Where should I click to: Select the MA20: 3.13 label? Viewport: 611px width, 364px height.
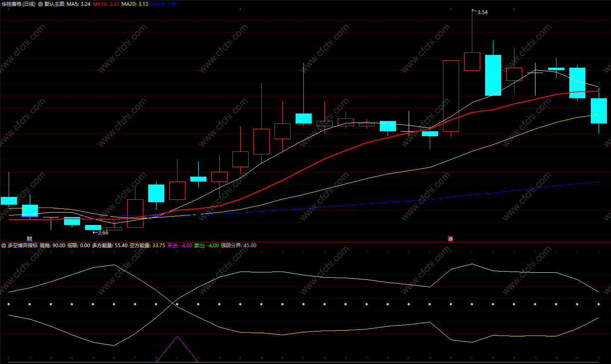pyautogui.click(x=135, y=4)
